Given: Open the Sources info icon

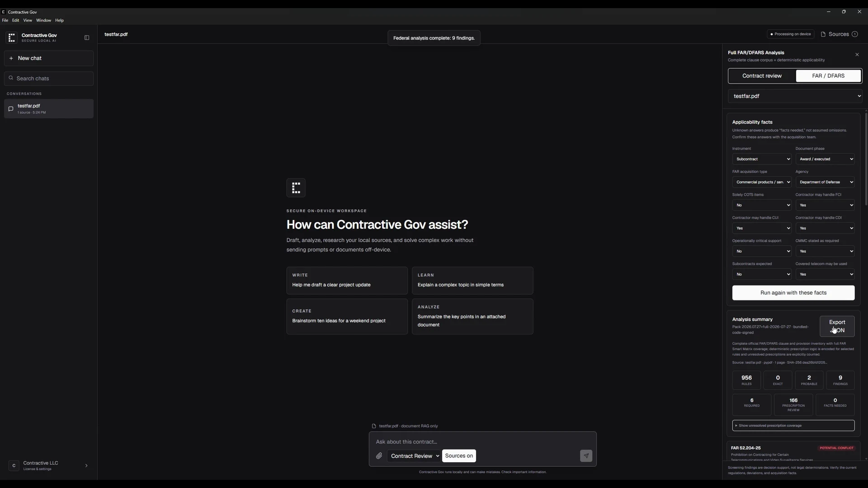Looking at the screenshot, I should [855, 34].
